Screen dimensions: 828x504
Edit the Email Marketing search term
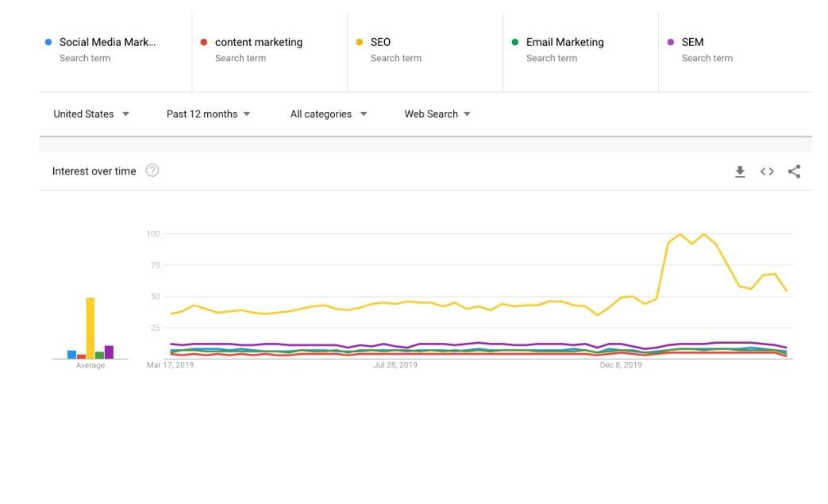click(x=564, y=42)
